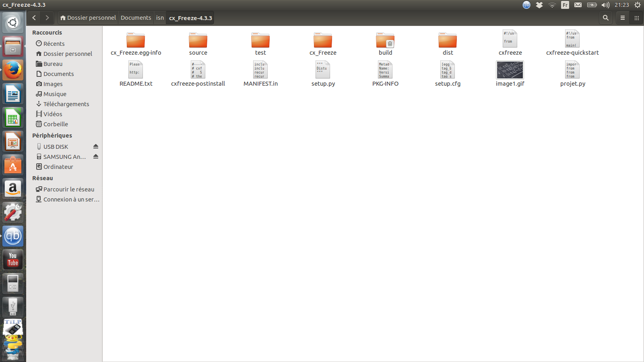644x362 pixels.
Task: Select Corbeille in the sidebar
Action: pos(56,124)
